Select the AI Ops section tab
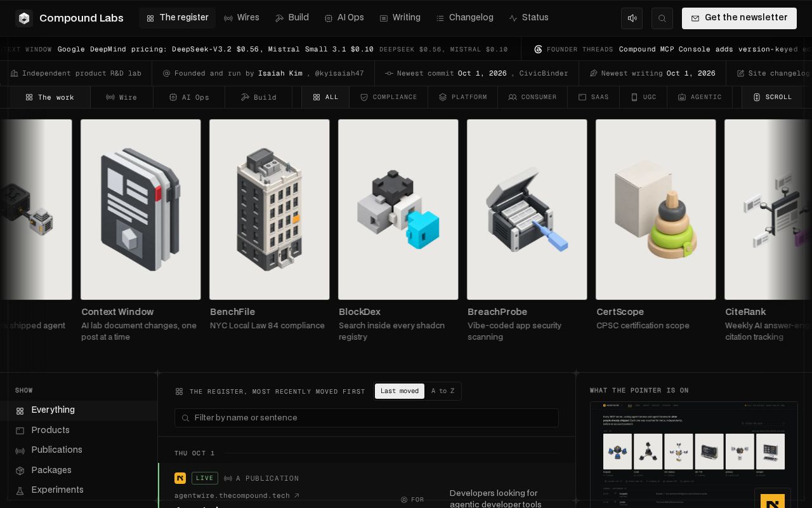This screenshot has width=812, height=508. pyautogui.click(x=189, y=97)
